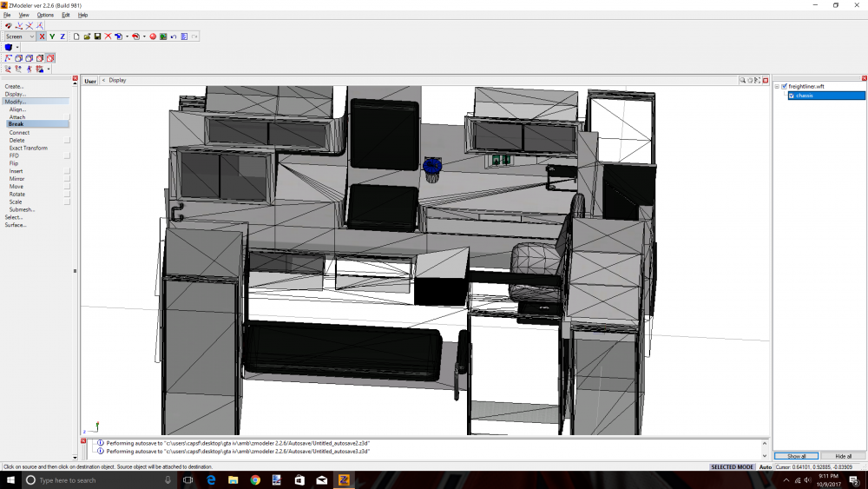Expand the blue cube dropdown arrow

click(17, 47)
